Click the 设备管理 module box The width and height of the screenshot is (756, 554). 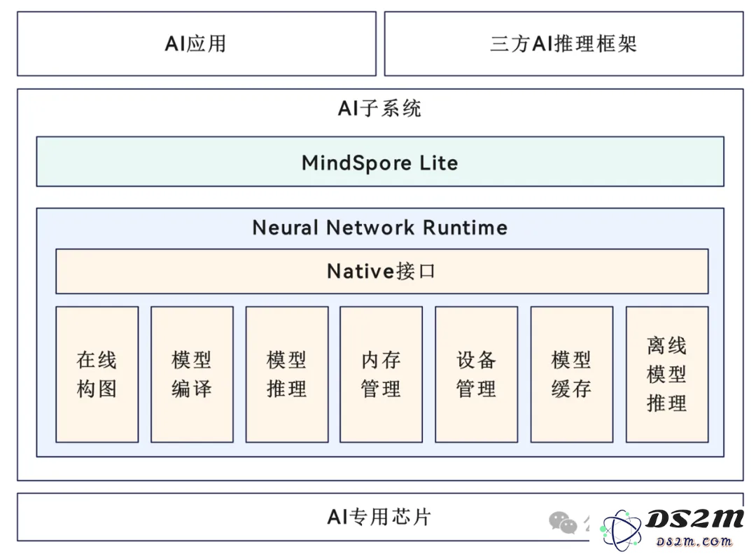pyautogui.click(x=477, y=375)
